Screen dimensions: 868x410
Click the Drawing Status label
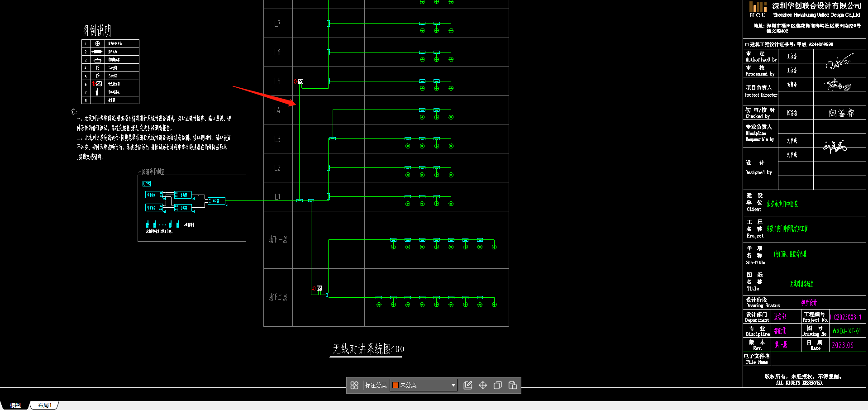[763, 305]
